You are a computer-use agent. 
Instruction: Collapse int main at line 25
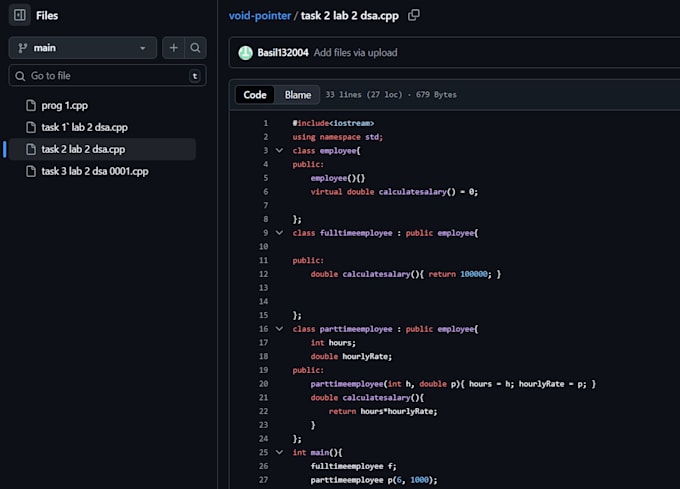279,452
